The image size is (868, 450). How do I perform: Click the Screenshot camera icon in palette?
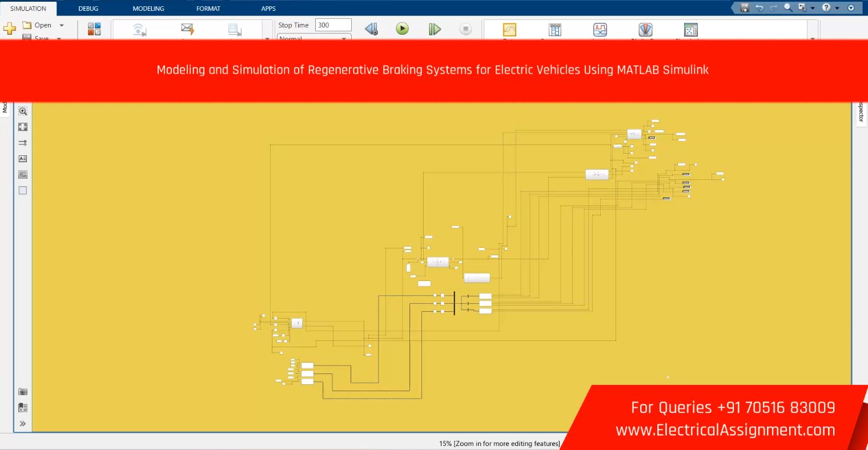[x=23, y=392]
